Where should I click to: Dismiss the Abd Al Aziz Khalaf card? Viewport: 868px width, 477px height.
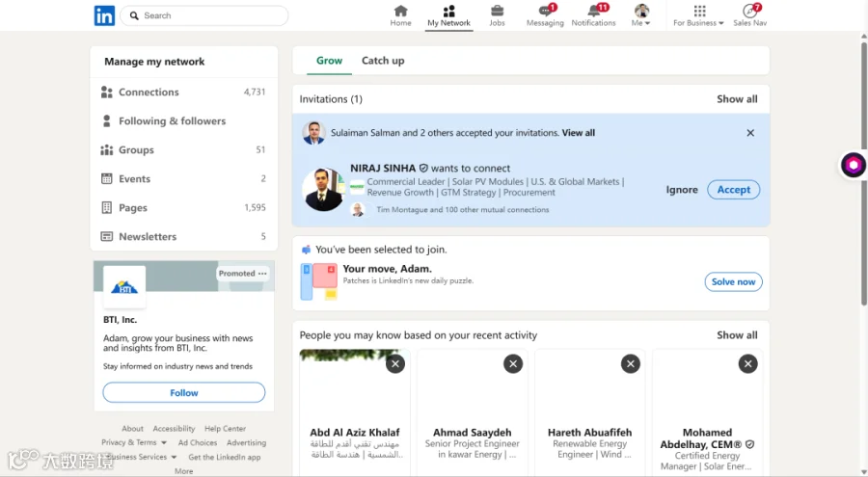395,363
